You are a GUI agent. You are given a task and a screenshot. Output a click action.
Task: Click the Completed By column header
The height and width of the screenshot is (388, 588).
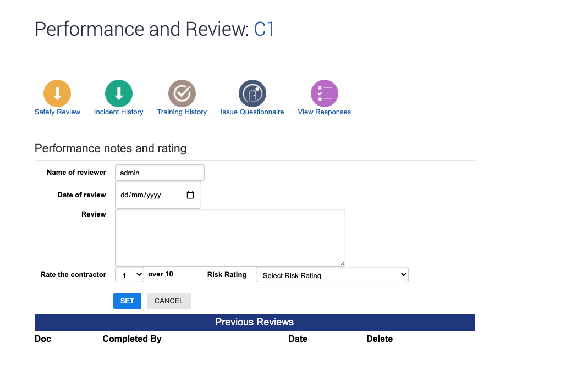click(x=132, y=339)
